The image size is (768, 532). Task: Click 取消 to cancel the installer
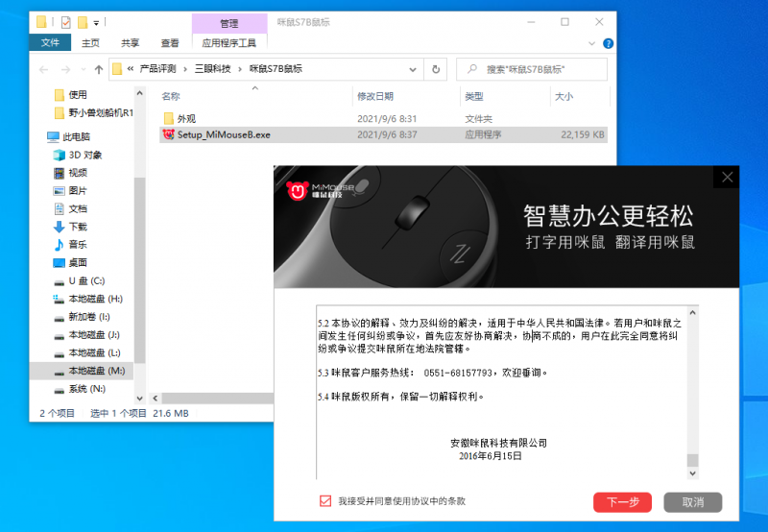692,502
